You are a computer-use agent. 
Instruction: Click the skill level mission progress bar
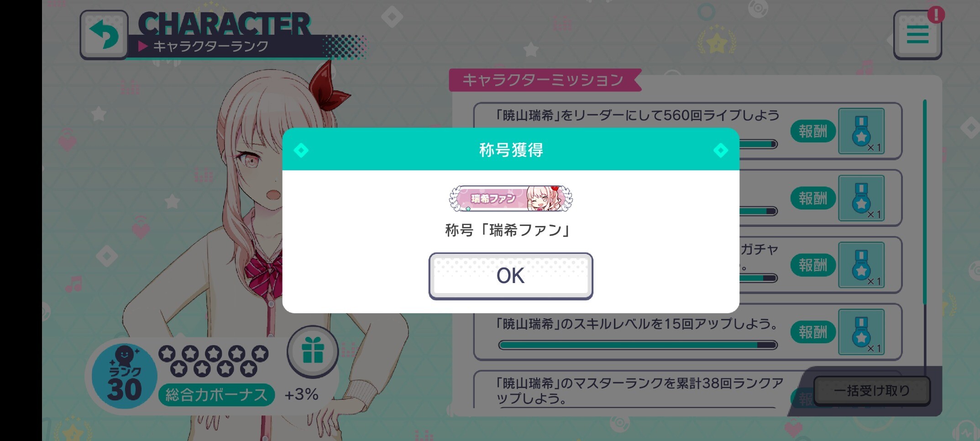[x=638, y=345]
